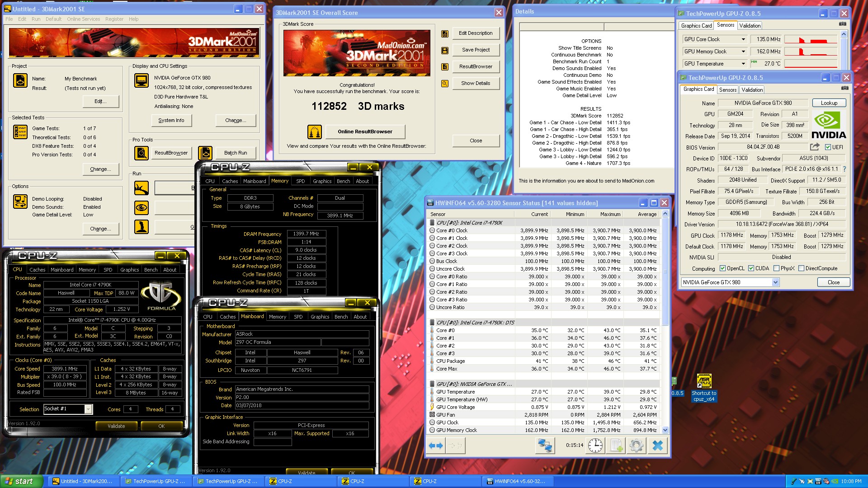Click the clock reset icon in HWiNFO
The width and height of the screenshot is (868, 488).
(x=595, y=446)
